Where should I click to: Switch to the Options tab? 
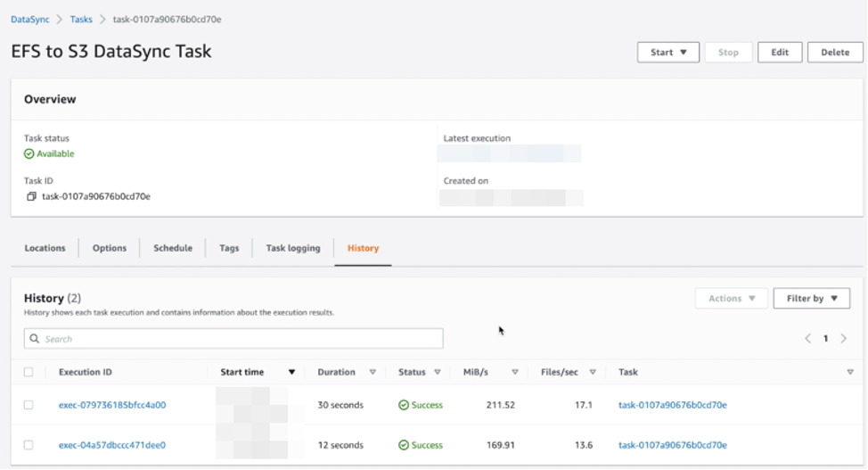click(x=109, y=248)
